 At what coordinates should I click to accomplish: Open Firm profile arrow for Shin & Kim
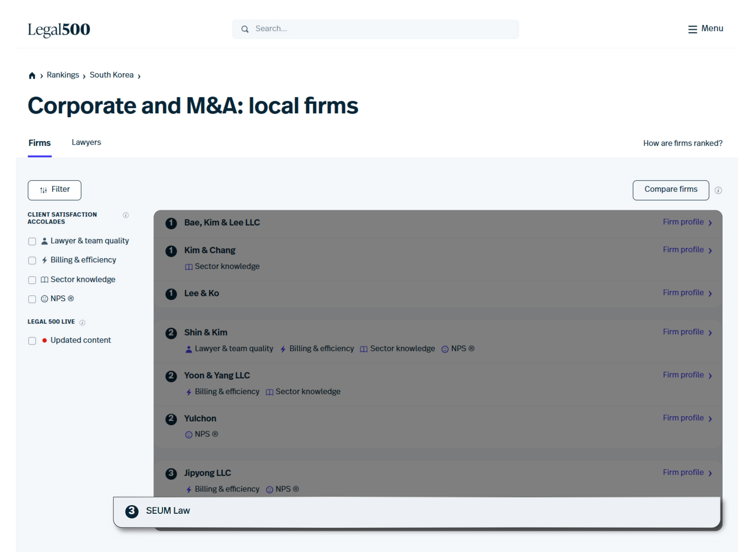tap(710, 333)
